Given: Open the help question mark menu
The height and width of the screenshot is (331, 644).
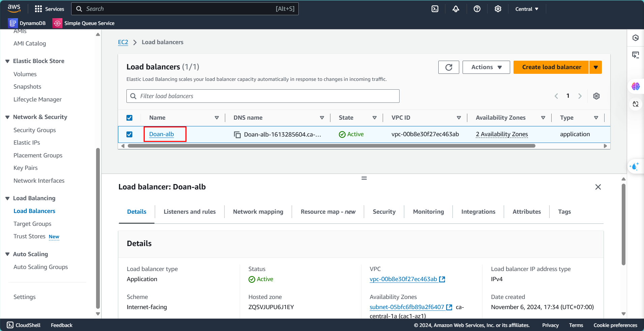Looking at the screenshot, I should pos(477,9).
